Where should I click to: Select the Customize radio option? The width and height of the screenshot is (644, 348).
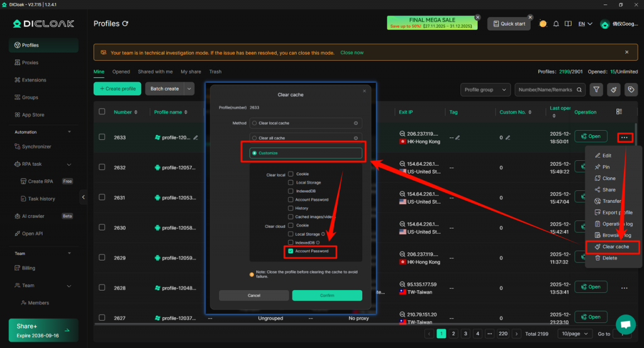point(254,153)
